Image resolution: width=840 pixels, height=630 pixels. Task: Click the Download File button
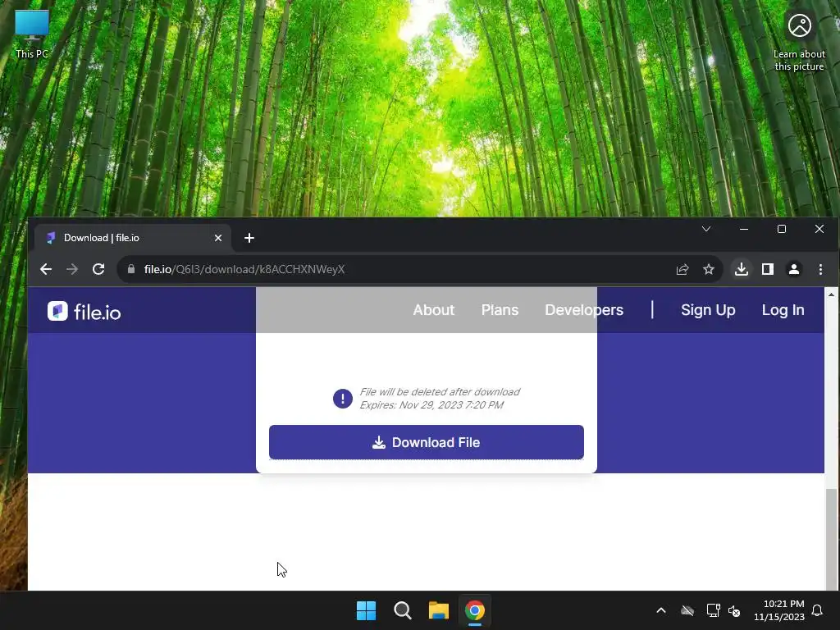click(x=427, y=442)
